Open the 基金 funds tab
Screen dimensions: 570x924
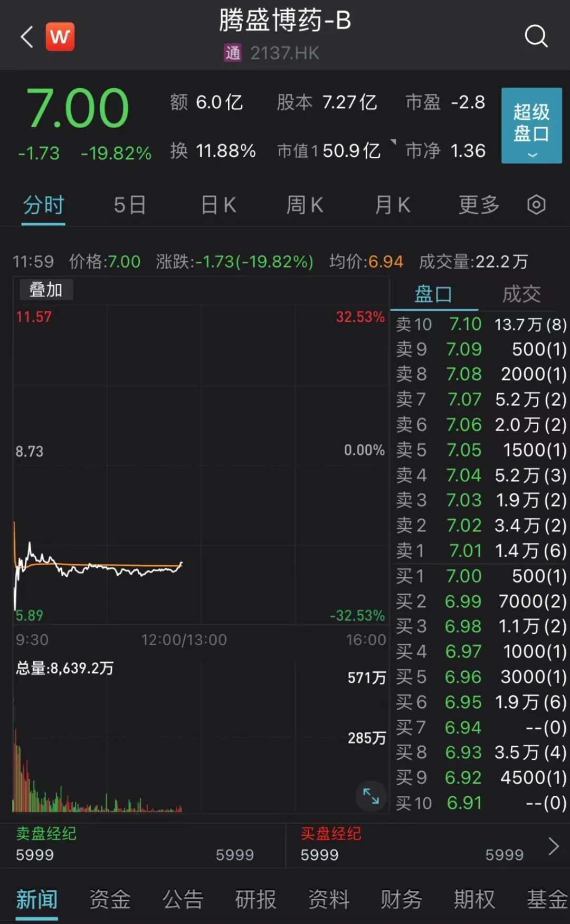click(547, 899)
